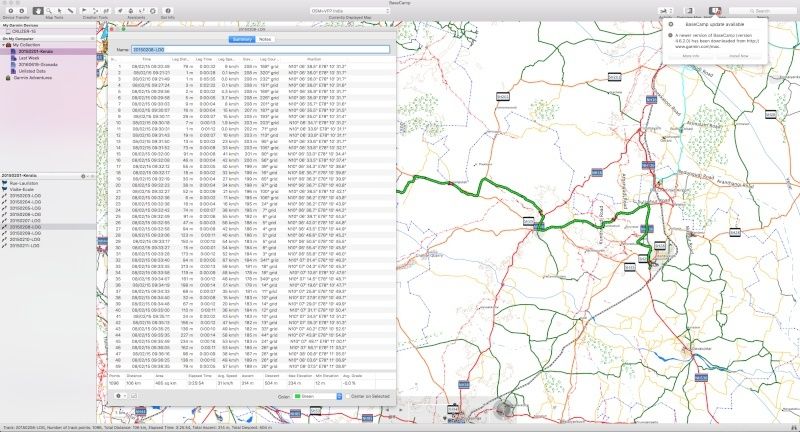Click the fourth Assistants globe icon
This screenshot has width=800, height=432.
[153, 10]
